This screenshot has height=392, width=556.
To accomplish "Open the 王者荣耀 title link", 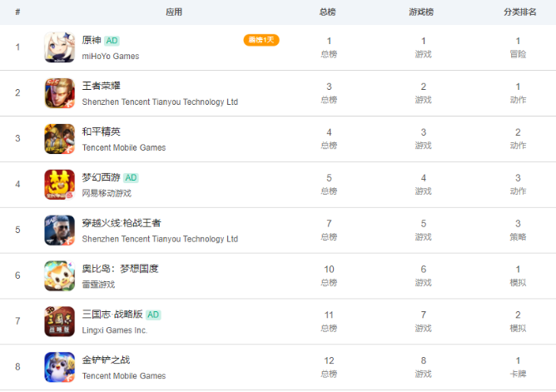I will pos(101,86).
